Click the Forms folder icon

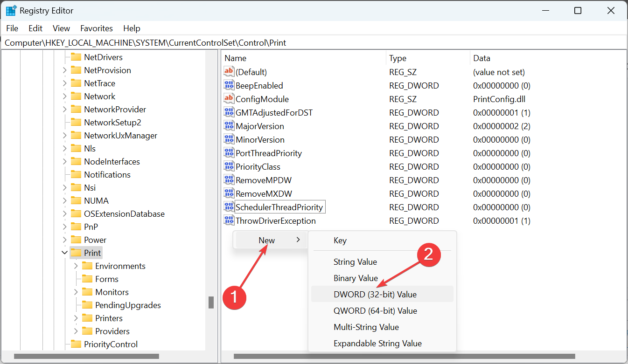point(87,279)
